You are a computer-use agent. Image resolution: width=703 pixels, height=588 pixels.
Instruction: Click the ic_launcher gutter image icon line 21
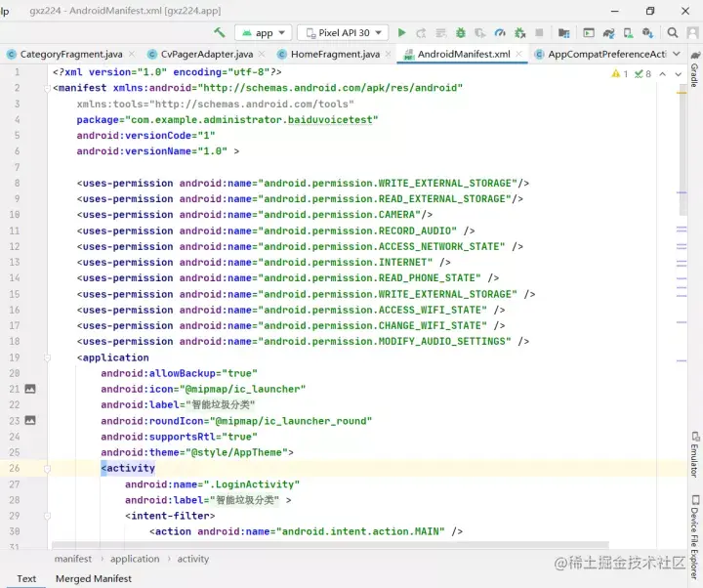[x=30, y=389]
